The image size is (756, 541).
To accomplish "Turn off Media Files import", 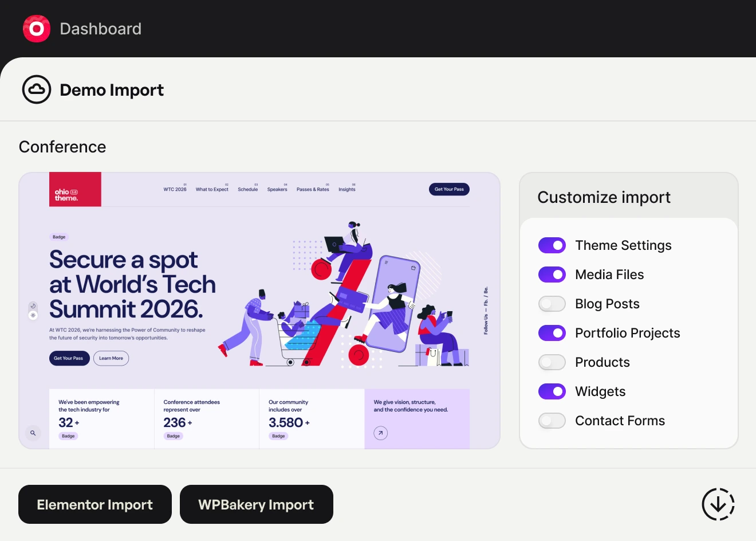I will point(552,275).
